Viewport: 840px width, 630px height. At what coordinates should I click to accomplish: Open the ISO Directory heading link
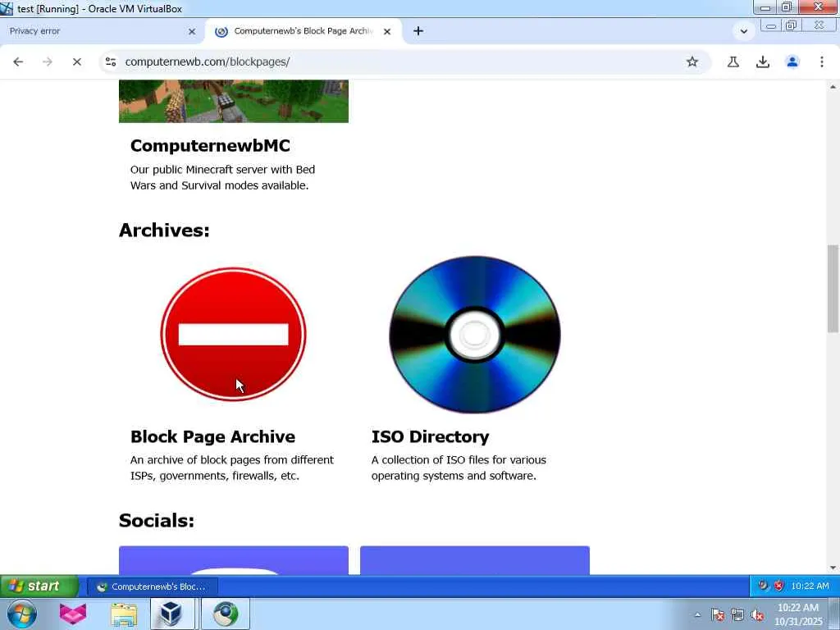pos(430,436)
